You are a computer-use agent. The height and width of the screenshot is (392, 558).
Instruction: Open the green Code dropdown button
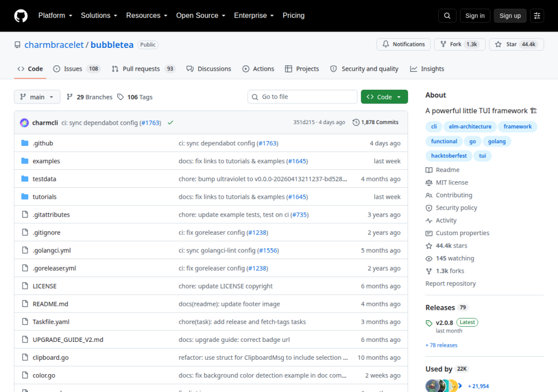tap(384, 97)
